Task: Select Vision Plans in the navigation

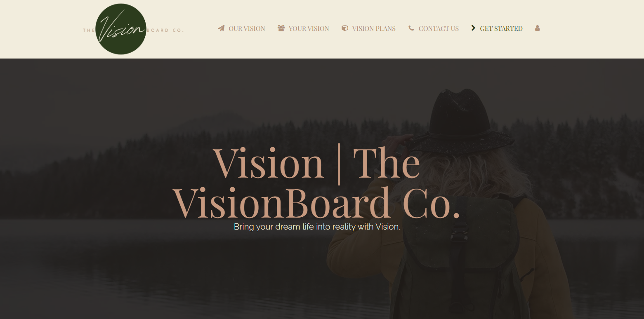Action: tap(374, 28)
